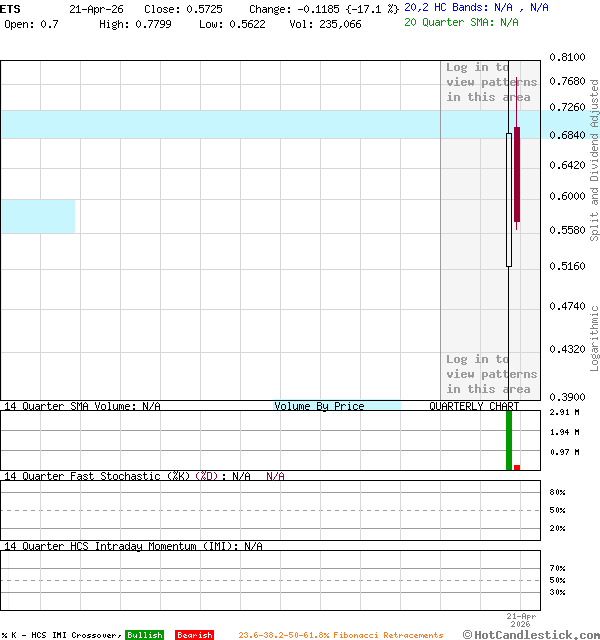Image resolution: width=600 pixels, height=640 pixels.
Task: Click the Fibonacci Retracements legend text
Action: click(340, 635)
